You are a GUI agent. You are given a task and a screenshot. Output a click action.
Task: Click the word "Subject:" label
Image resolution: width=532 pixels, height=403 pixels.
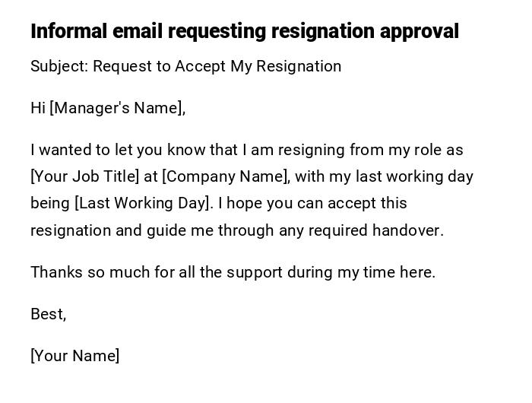click(x=59, y=66)
